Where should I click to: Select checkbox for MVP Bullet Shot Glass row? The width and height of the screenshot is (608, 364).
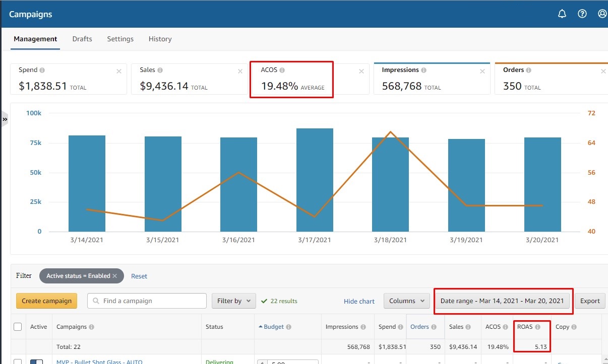click(x=18, y=361)
